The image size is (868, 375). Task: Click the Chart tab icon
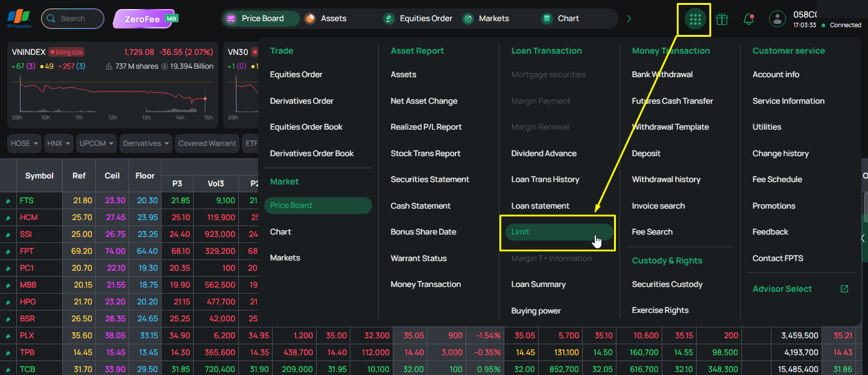point(547,19)
